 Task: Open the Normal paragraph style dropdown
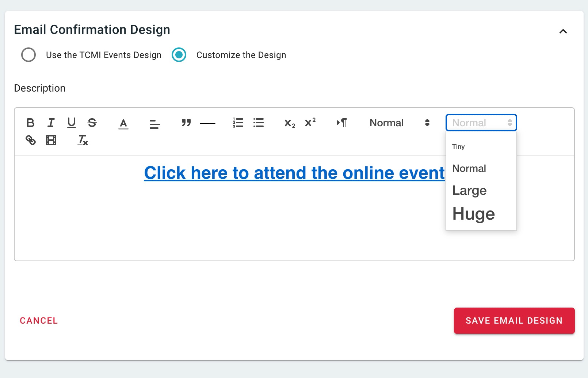click(398, 123)
